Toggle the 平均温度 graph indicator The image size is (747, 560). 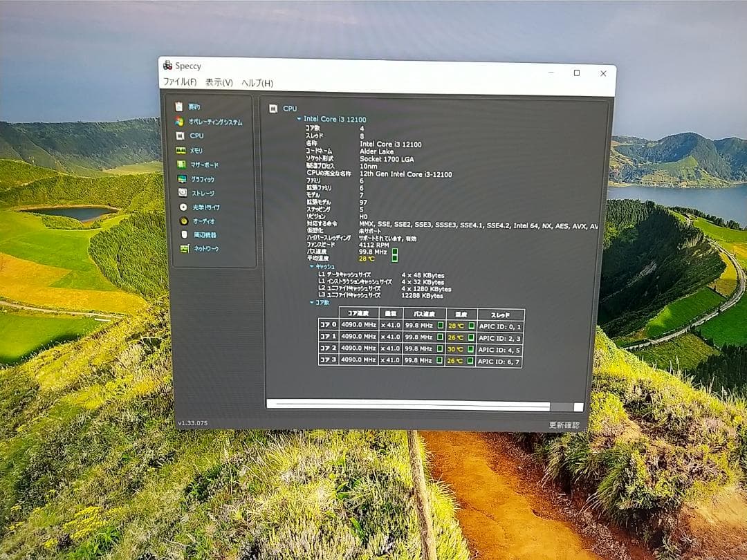tap(395, 259)
